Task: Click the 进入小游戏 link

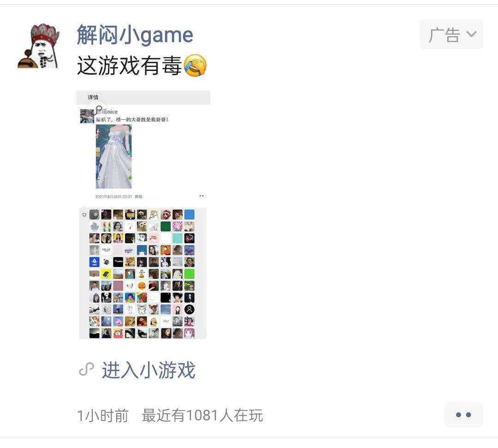Action: point(148,370)
